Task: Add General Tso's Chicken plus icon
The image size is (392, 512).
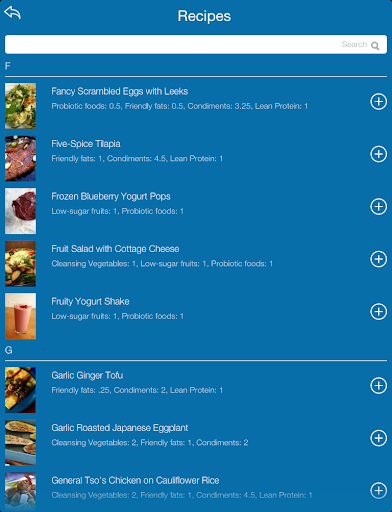Action: point(378,490)
